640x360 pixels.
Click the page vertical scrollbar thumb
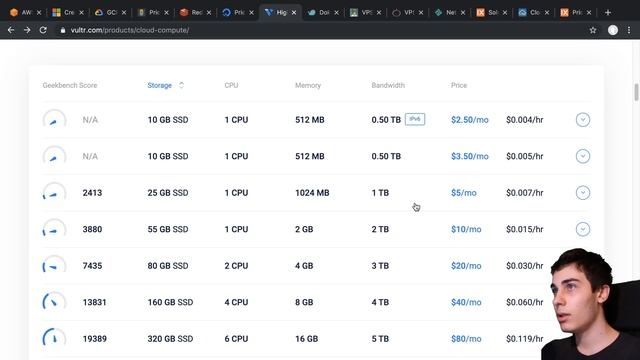click(x=636, y=92)
